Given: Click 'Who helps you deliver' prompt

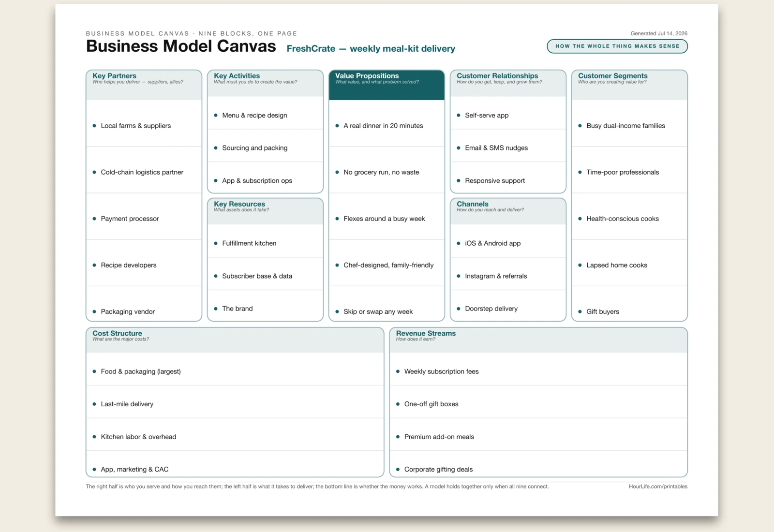Looking at the screenshot, I should tap(138, 82).
